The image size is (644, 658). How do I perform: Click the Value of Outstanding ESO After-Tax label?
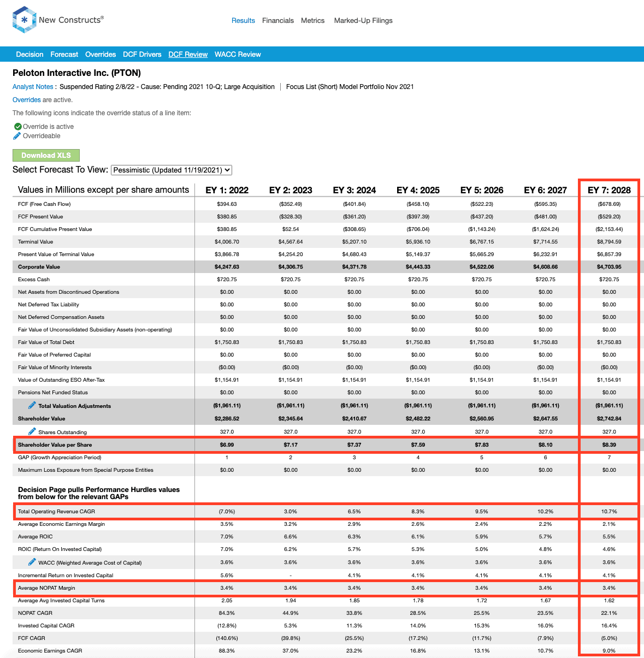tap(61, 380)
